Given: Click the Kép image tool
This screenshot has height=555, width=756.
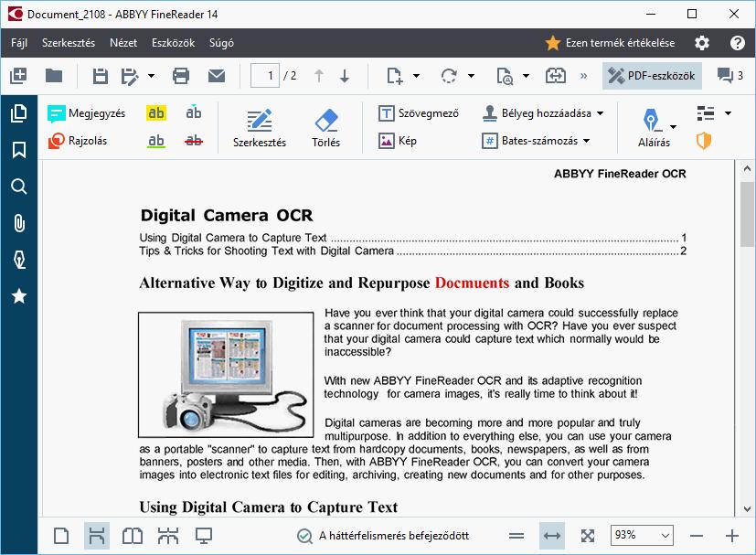Looking at the screenshot, I should click(x=398, y=141).
